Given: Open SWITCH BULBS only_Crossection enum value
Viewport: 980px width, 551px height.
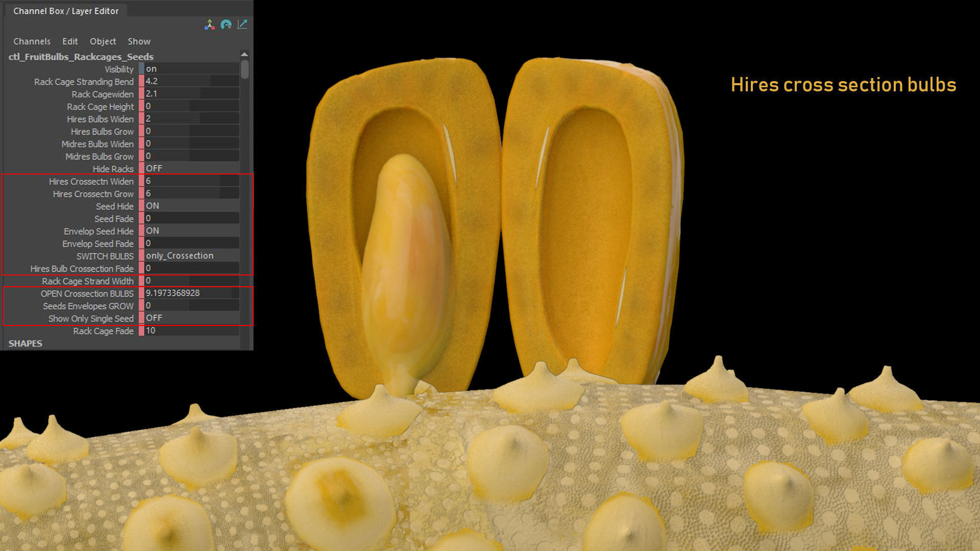Looking at the screenshot, I should 191,256.
